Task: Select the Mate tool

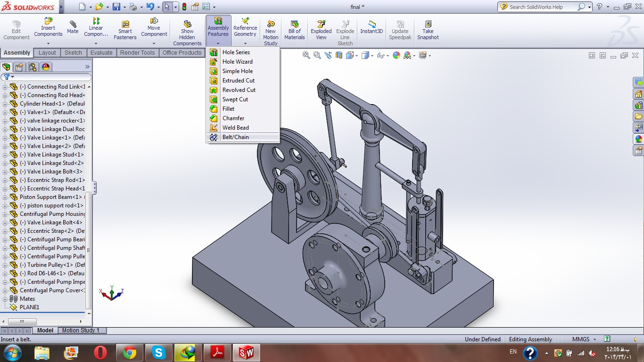Action: [73, 27]
